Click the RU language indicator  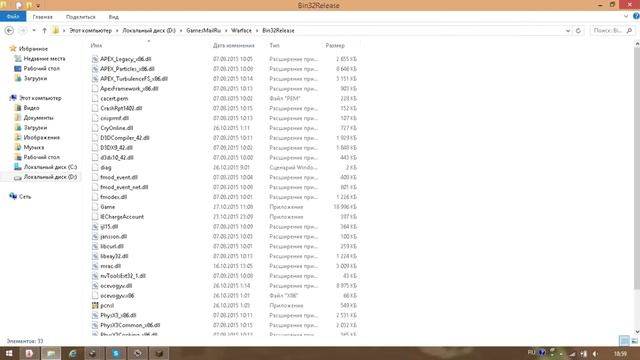531,353
